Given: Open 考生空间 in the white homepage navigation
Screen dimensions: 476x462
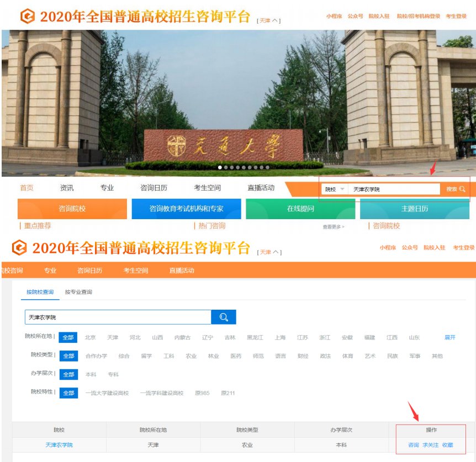Looking at the screenshot, I should pyautogui.click(x=207, y=188).
